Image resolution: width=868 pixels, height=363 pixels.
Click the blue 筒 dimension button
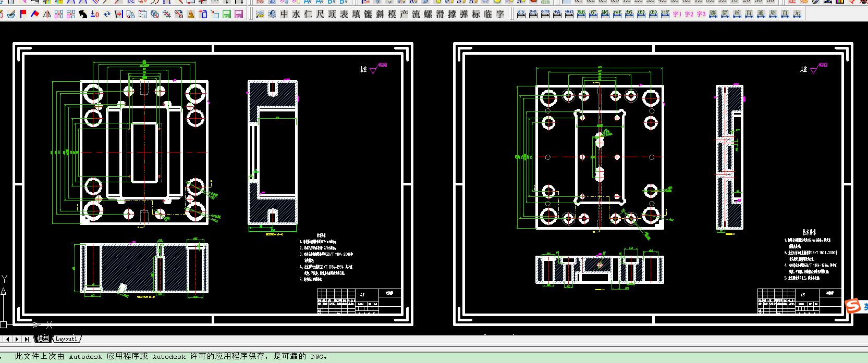point(725,14)
